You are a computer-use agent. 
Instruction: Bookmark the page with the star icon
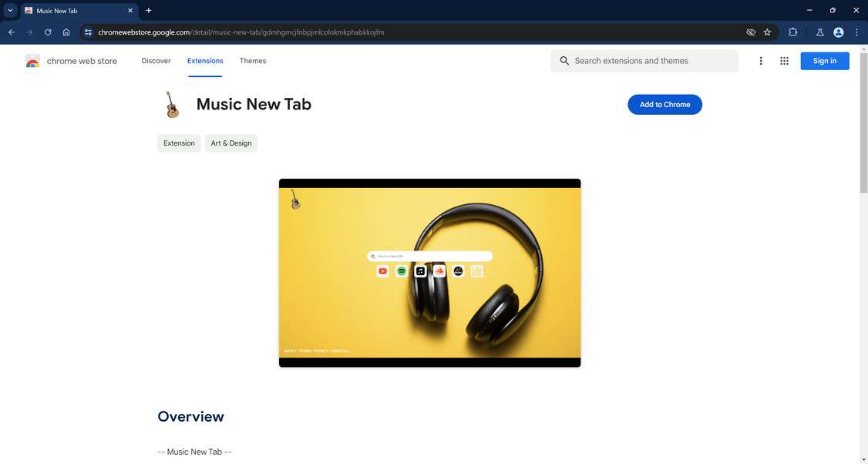[x=767, y=32]
